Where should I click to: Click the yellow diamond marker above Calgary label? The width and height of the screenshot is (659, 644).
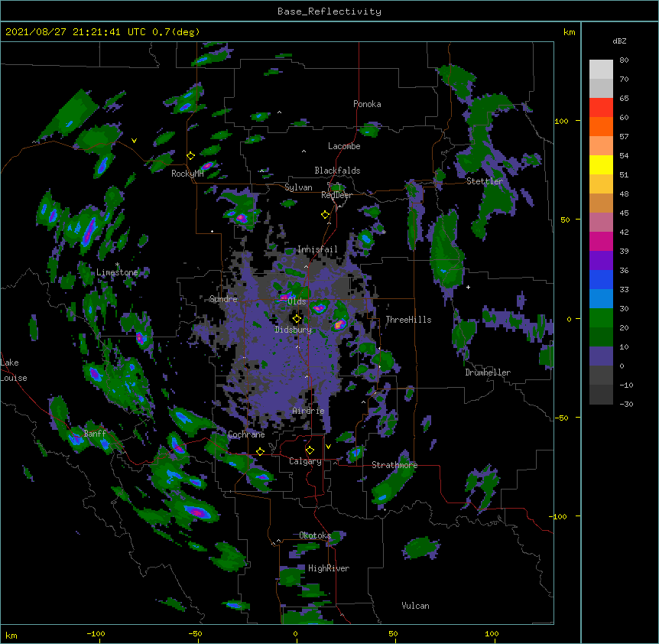(x=310, y=450)
